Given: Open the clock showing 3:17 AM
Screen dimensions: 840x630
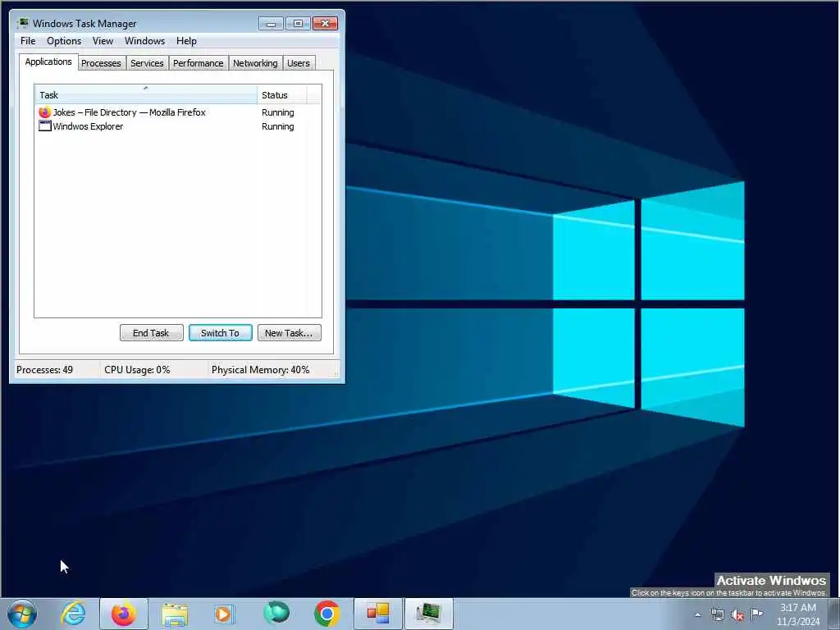Looking at the screenshot, I should pos(797,614).
